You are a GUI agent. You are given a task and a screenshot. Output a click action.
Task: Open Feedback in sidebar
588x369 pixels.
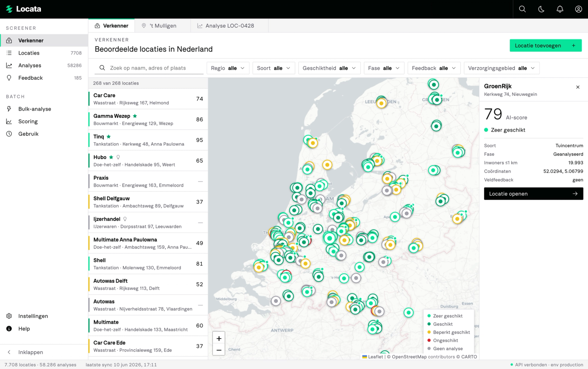(44, 78)
